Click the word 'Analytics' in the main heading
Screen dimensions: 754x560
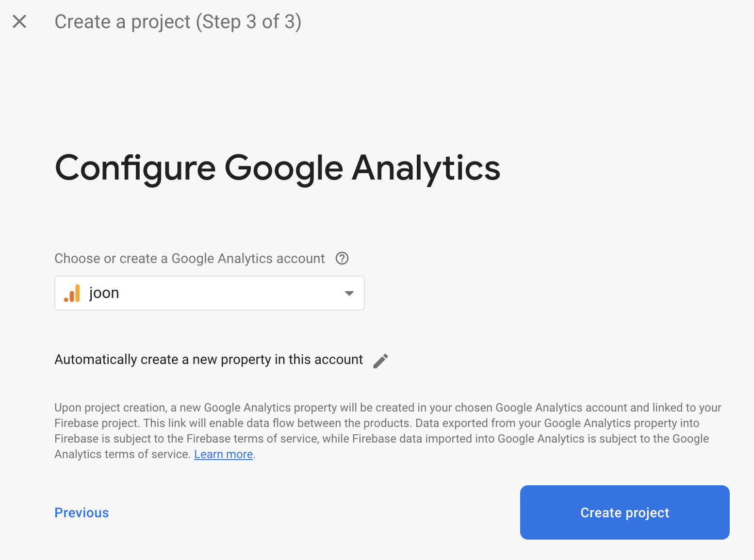point(426,168)
